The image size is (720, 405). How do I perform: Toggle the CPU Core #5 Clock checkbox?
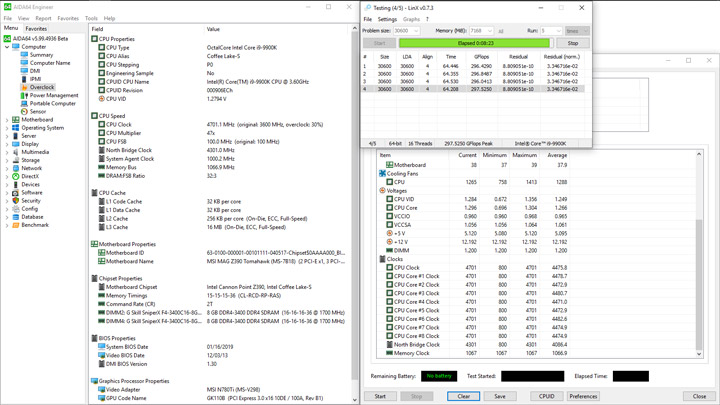pos(389,310)
